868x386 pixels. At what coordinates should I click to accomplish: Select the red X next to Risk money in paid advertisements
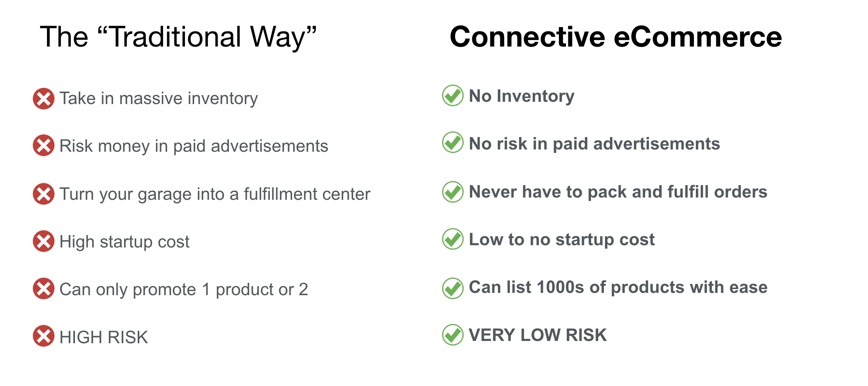tap(44, 145)
